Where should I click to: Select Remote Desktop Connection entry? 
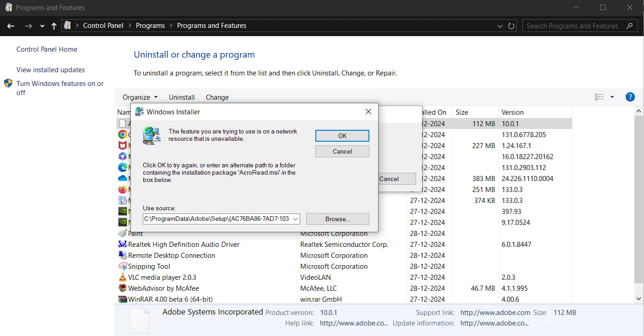click(x=344, y=255)
